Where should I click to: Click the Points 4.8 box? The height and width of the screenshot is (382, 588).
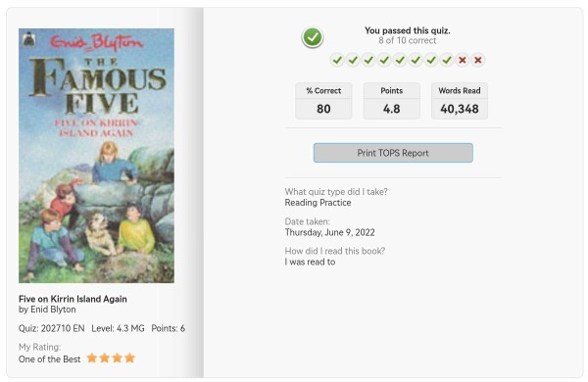pyautogui.click(x=391, y=101)
